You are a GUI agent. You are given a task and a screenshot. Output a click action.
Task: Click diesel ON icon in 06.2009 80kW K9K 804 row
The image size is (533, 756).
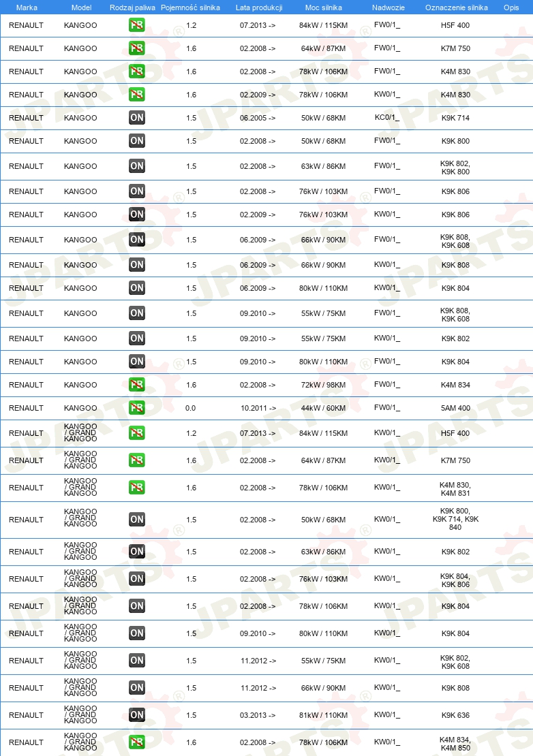tap(137, 288)
